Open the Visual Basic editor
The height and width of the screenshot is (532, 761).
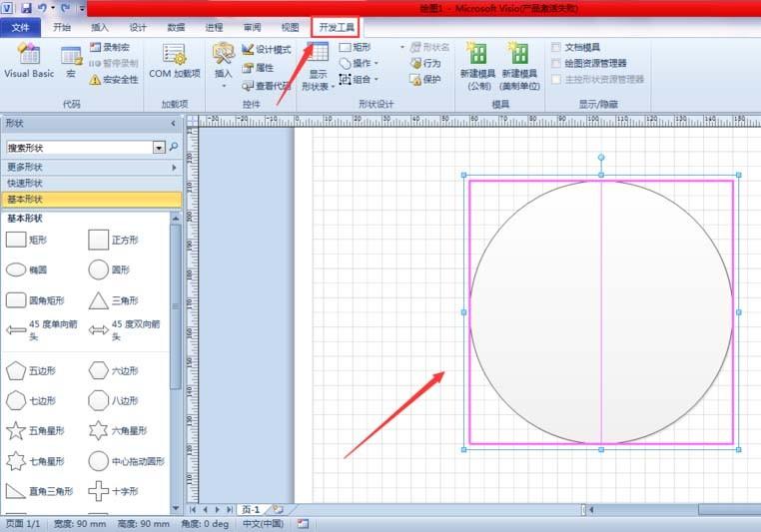29,61
